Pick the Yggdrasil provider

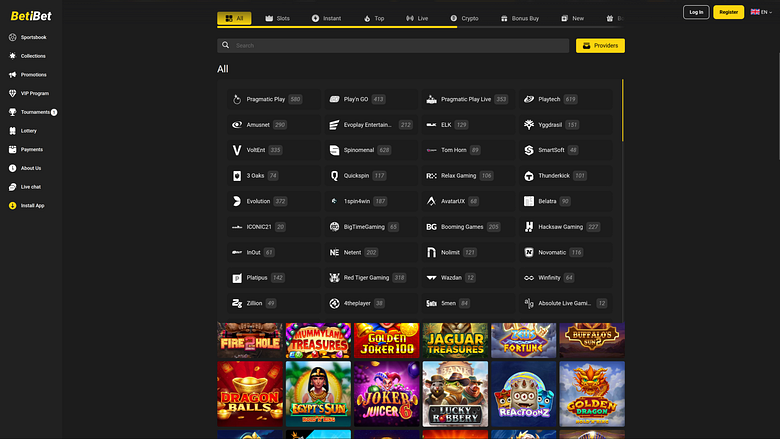566,125
